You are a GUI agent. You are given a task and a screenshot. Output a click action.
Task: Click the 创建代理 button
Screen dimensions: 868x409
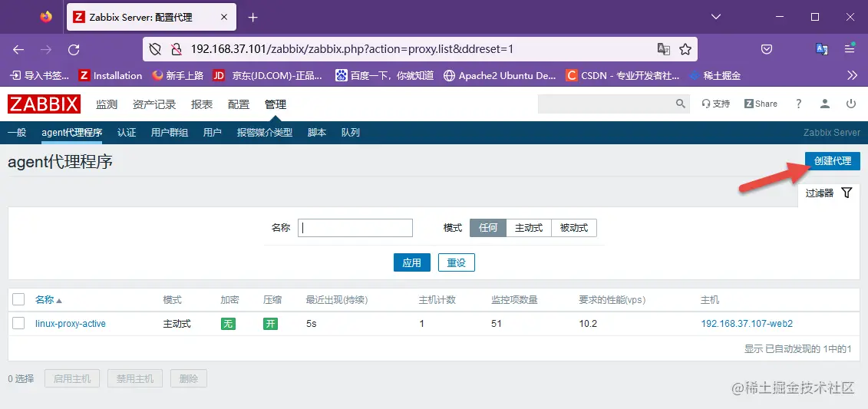833,161
